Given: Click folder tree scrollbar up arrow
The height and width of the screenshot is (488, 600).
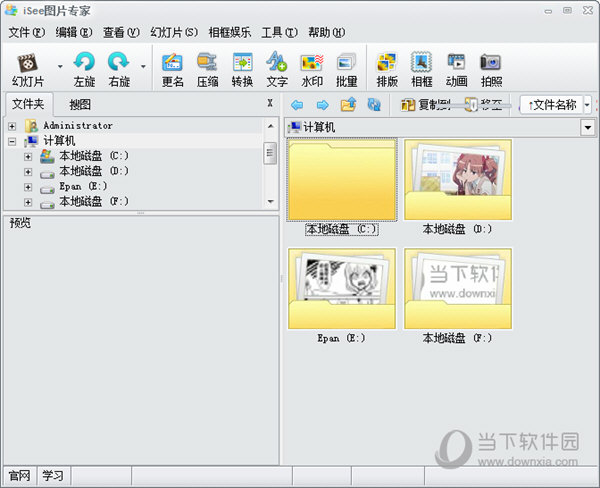Looking at the screenshot, I should (271, 126).
